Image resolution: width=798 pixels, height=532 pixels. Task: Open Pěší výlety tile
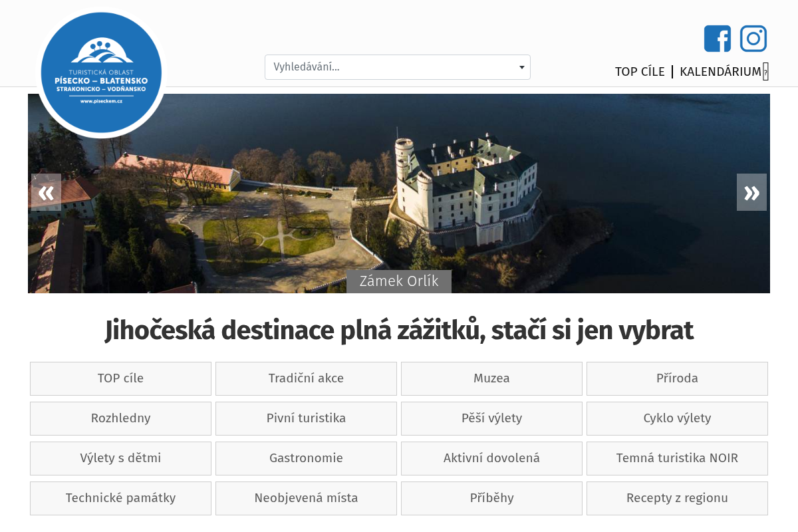click(x=491, y=418)
